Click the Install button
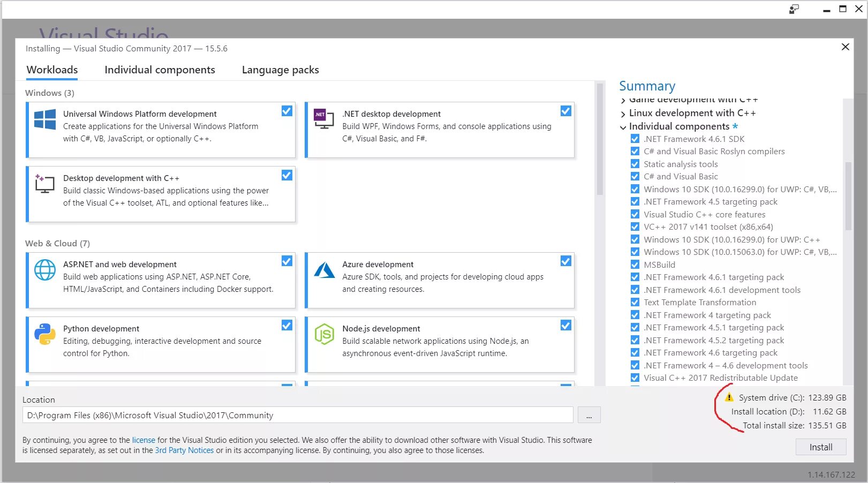The image size is (868, 483). pos(821,447)
